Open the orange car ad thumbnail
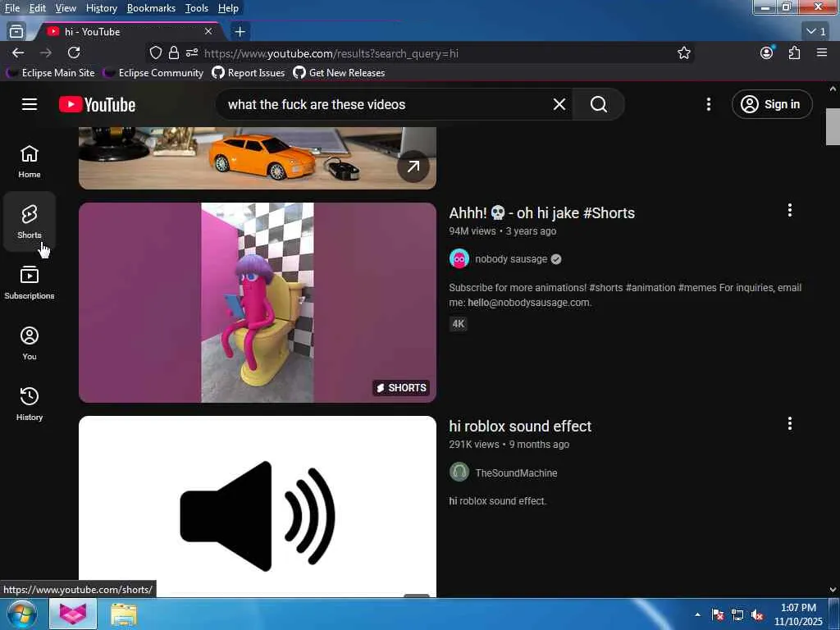The height and width of the screenshot is (630, 840). (257, 158)
